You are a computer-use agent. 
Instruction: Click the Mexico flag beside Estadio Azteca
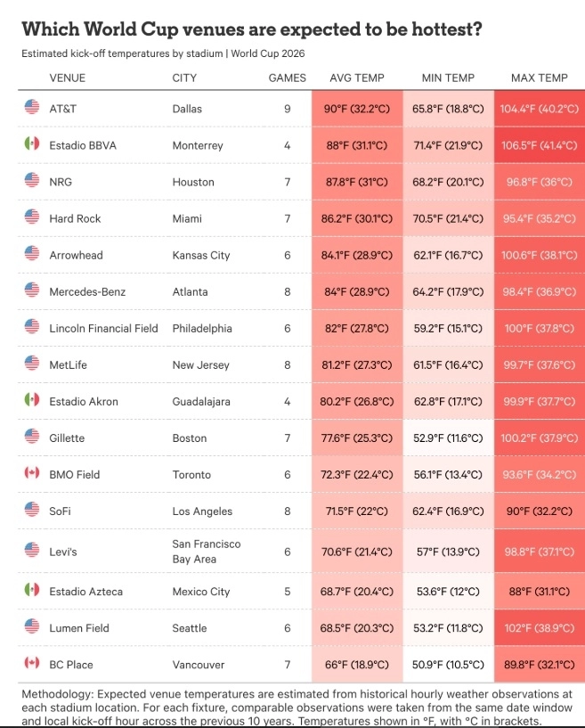(x=31, y=590)
